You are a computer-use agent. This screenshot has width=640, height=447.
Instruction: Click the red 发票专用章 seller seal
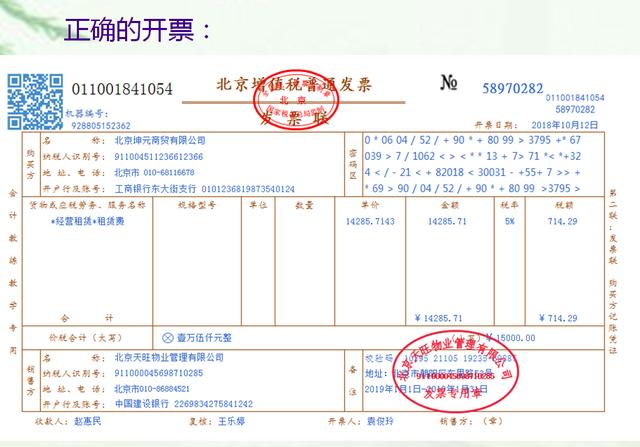coord(456,372)
